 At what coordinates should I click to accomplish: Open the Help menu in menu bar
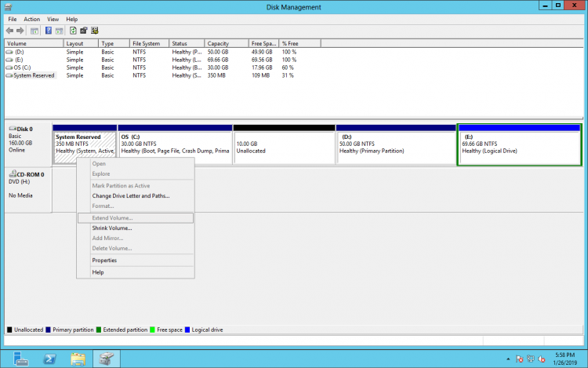[72, 19]
